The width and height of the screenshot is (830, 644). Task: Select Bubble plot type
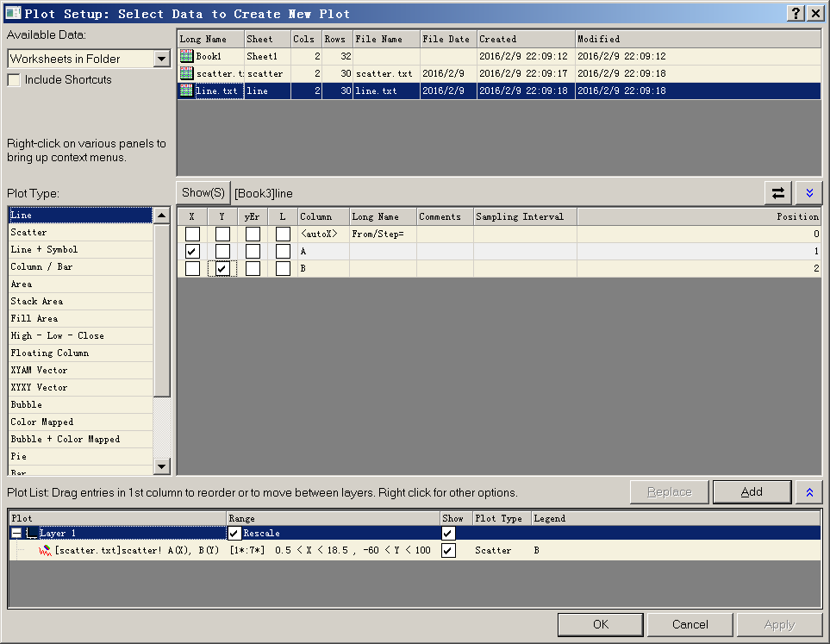(80, 404)
